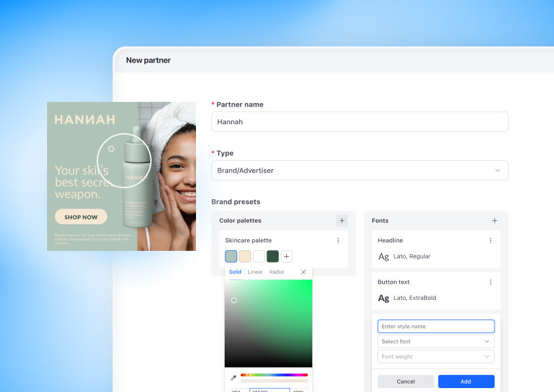Switch to the Linear gradient tab
Image resolution: width=554 pixels, height=392 pixels.
click(x=255, y=272)
